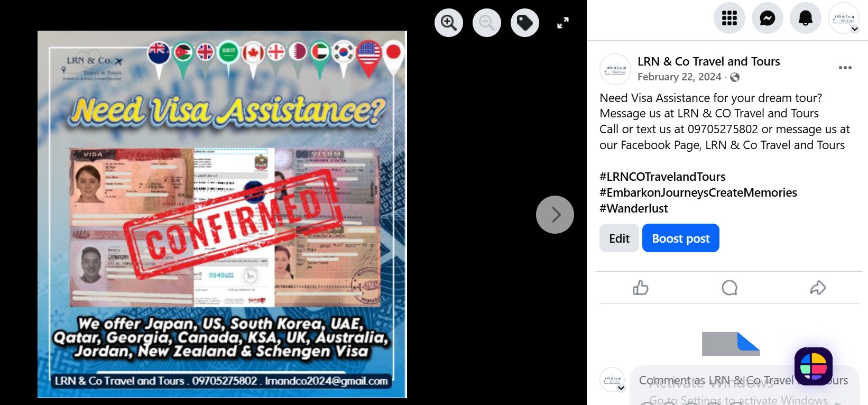The height and width of the screenshot is (405, 868).
Task: Click the comment bubble icon
Action: coord(730,288)
